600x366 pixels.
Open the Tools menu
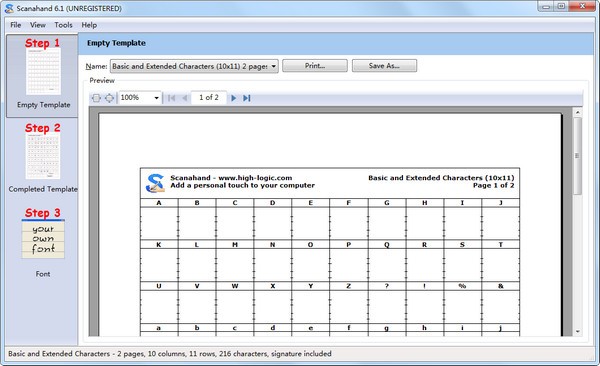(x=63, y=25)
